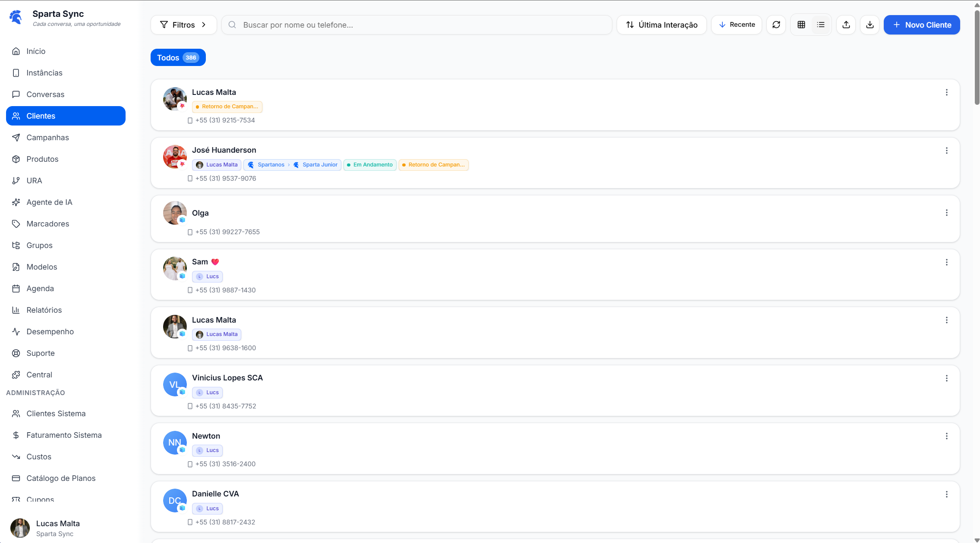This screenshot has height=543, width=980.
Task: Open options menu on Danielle CVA's card
Action: click(947, 494)
